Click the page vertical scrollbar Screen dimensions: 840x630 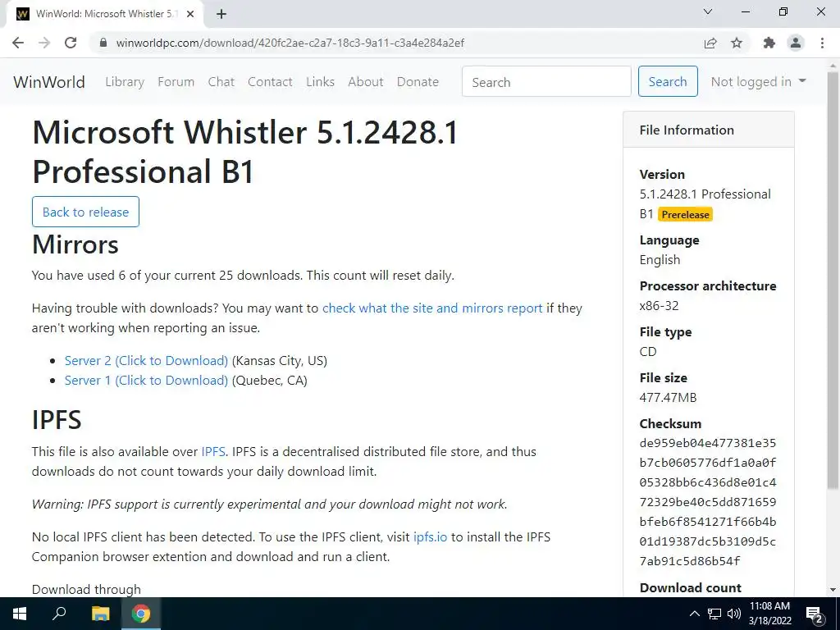point(833,279)
